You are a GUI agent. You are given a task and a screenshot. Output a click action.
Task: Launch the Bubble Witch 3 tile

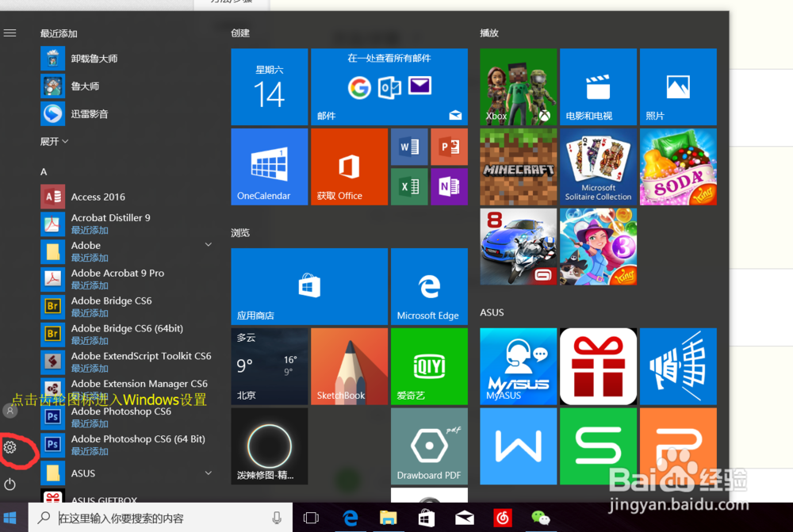coord(598,247)
